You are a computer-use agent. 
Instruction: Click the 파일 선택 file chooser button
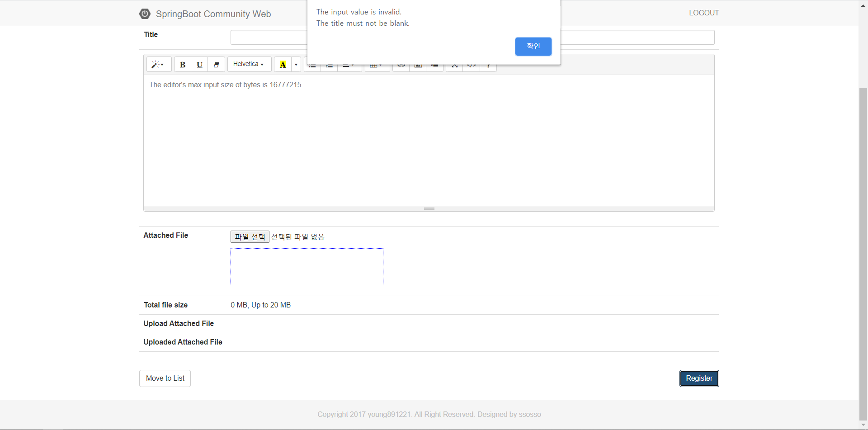pyautogui.click(x=250, y=236)
